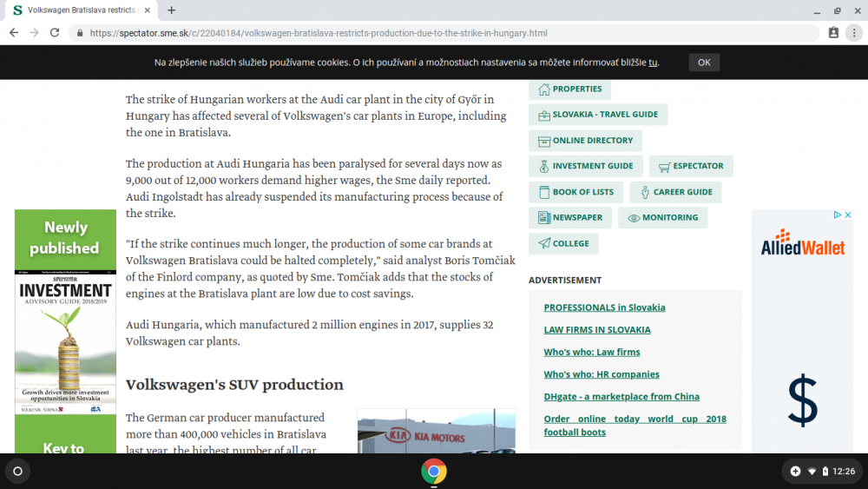Close the AlliedWallet ad with X

tap(847, 215)
